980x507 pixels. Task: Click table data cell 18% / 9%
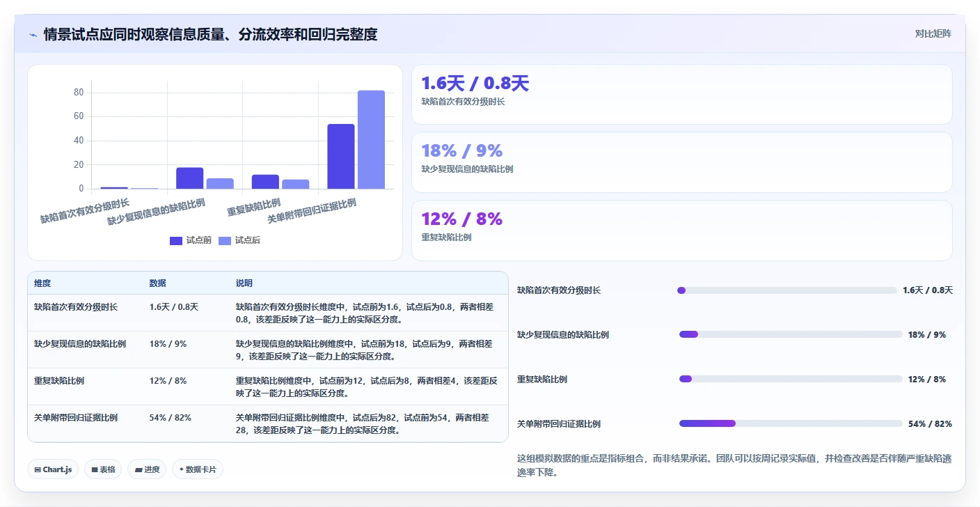168,343
